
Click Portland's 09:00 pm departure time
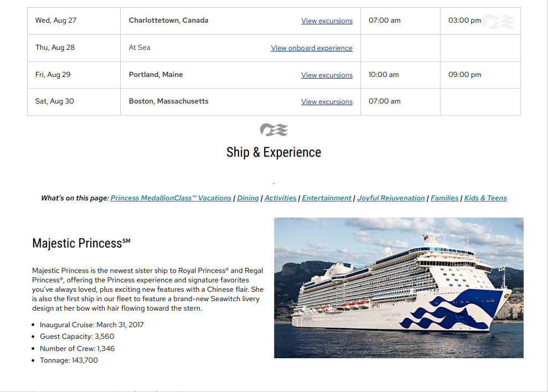[464, 75]
